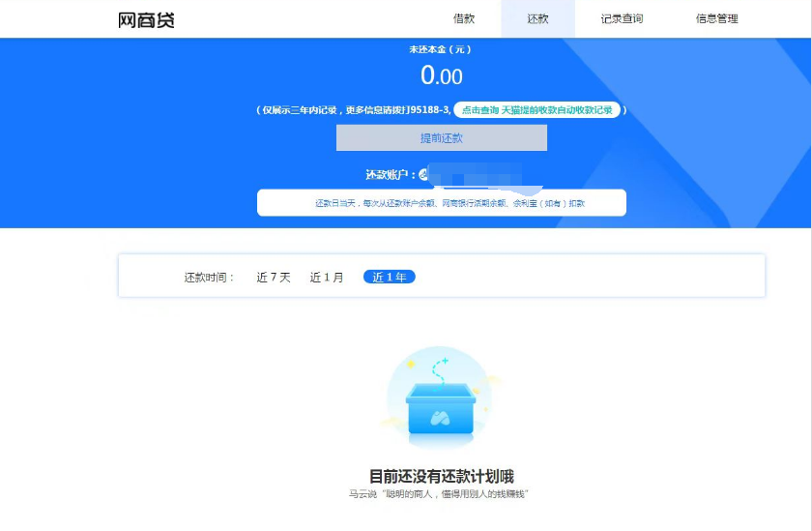Click the 0.00 unpaid principal amount

click(x=441, y=75)
